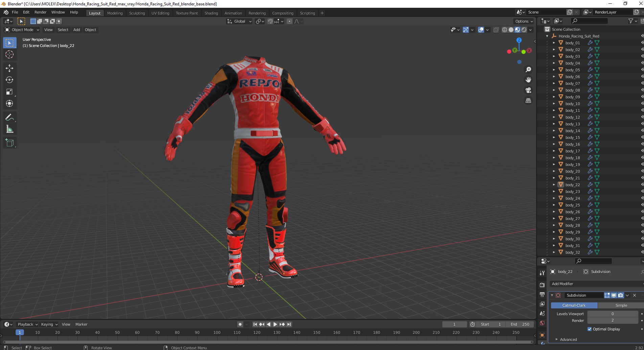Switch to wireframe viewport shading
Image resolution: width=644 pixels, height=350 pixels.
click(x=504, y=30)
